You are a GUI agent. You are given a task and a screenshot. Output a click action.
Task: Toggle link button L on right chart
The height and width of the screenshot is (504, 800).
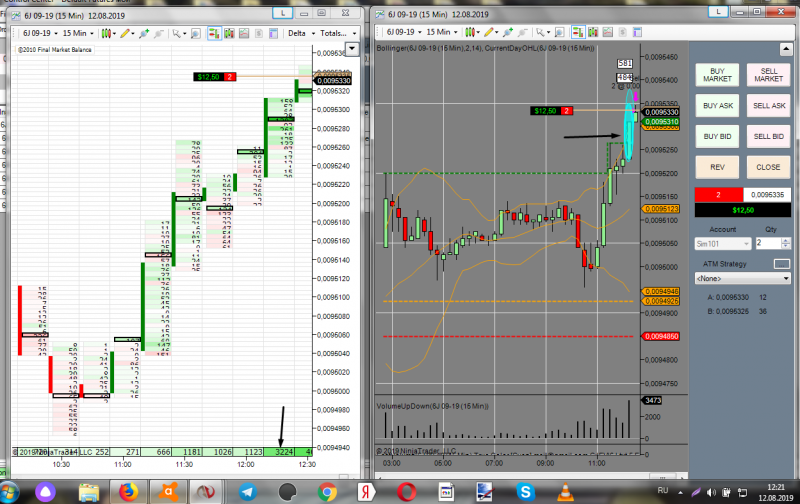point(718,11)
